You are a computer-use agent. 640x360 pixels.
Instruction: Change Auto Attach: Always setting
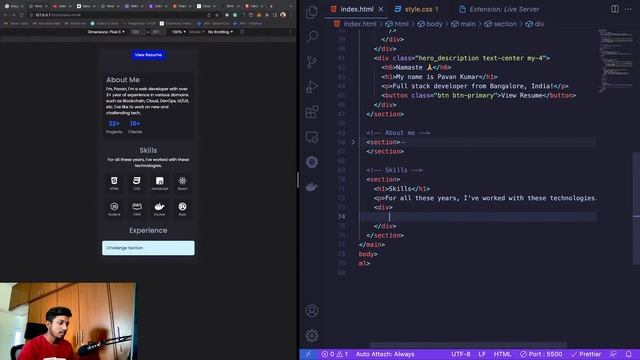[385, 354]
